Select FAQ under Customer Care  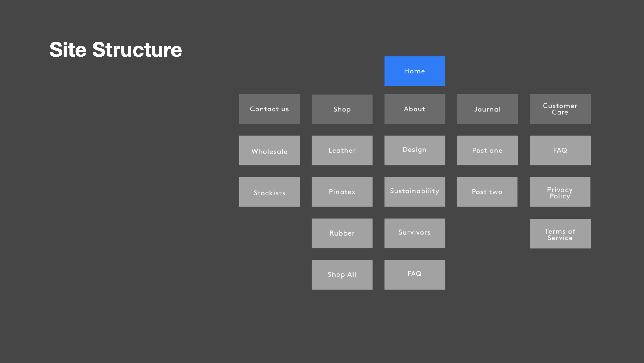(560, 151)
